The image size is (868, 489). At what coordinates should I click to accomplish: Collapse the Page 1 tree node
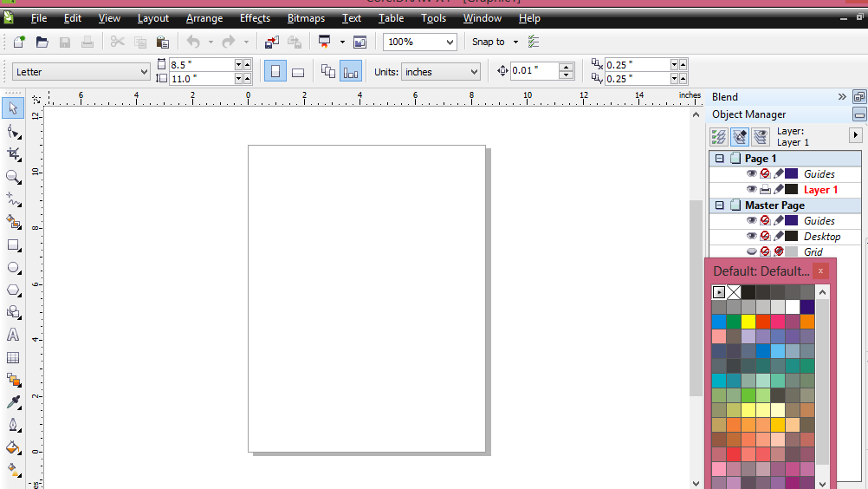click(720, 159)
